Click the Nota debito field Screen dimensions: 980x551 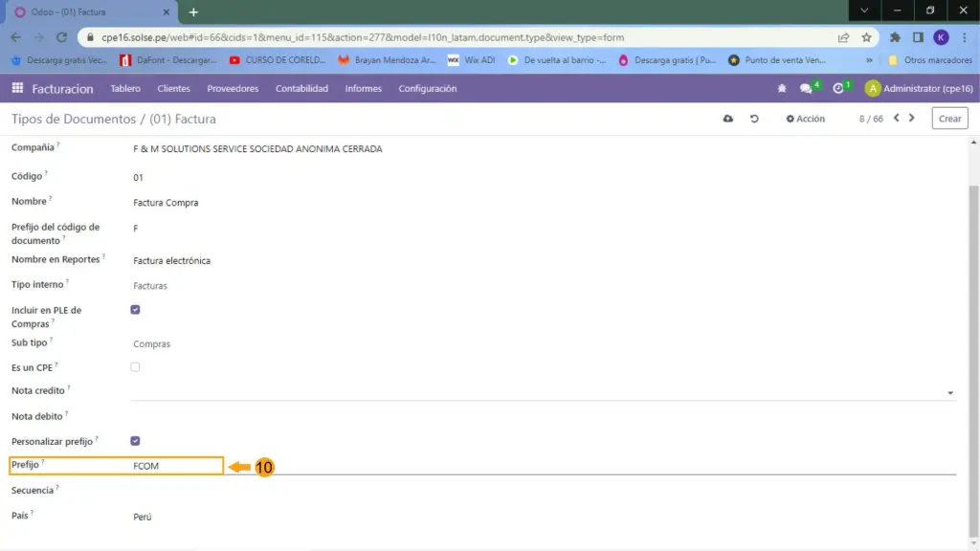[x=544, y=417]
